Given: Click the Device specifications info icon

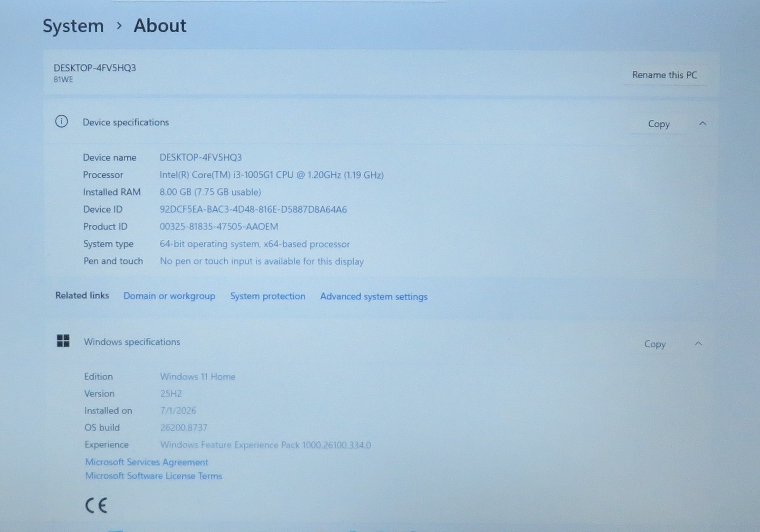Looking at the screenshot, I should 61,122.
